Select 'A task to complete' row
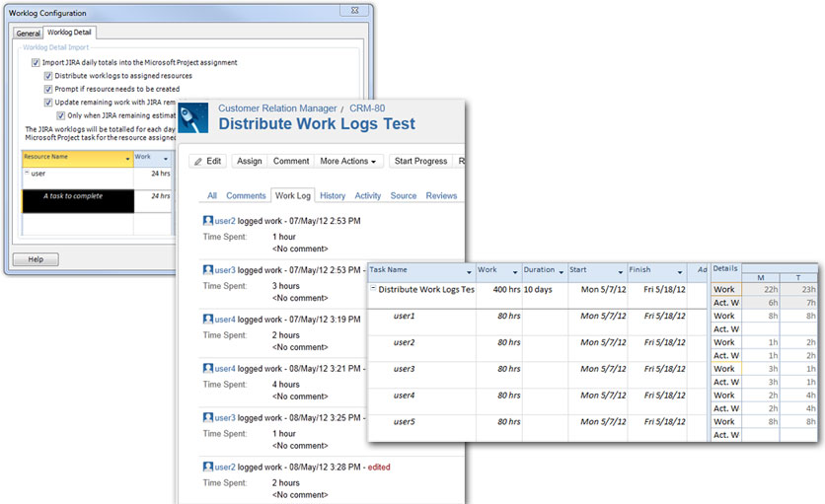825x504 pixels. tap(78, 201)
